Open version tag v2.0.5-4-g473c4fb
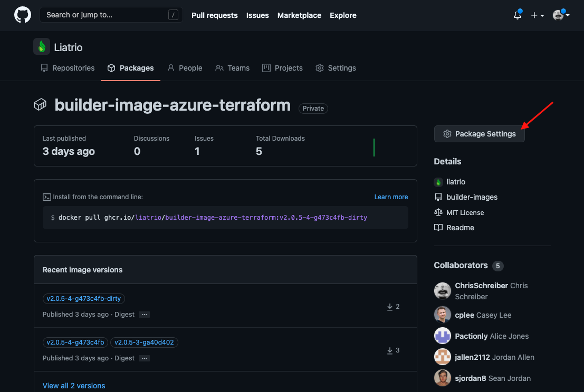 pyautogui.click(x=75, y=342)
